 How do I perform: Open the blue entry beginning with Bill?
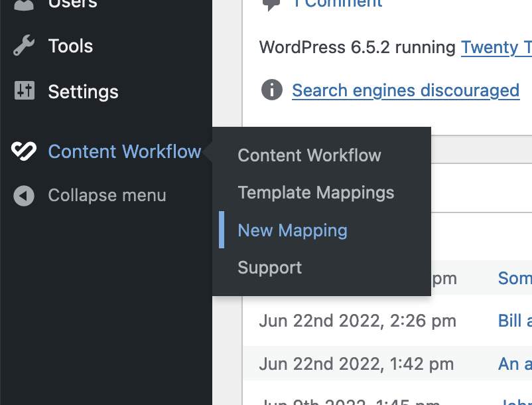click(513, 321)
